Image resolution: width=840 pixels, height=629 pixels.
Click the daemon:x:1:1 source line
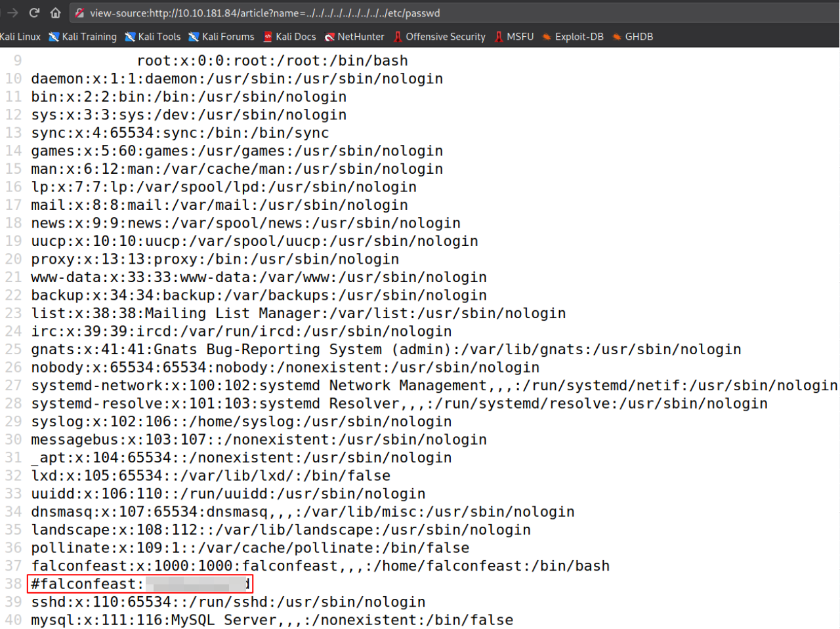pyautogui.click(x=237, y=79)
